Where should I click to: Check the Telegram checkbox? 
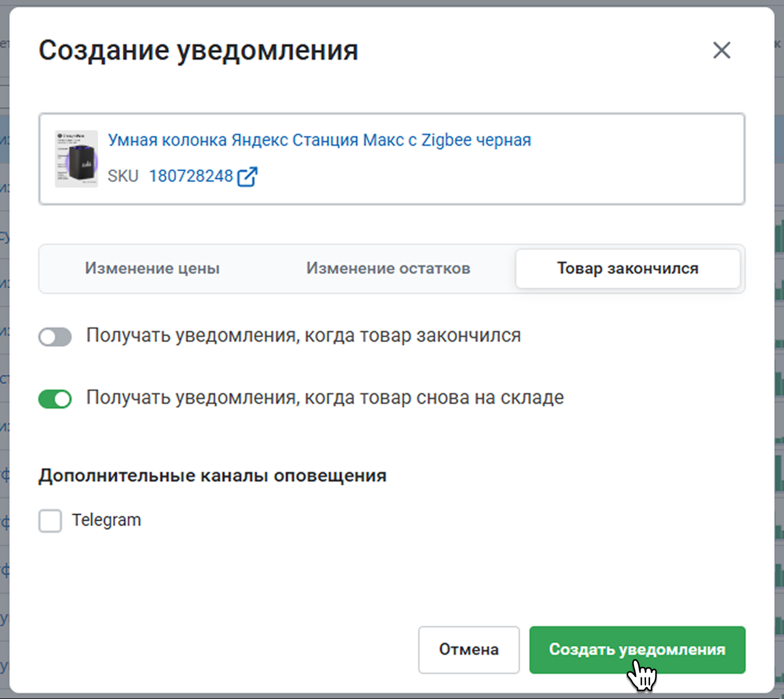(50, 520)
